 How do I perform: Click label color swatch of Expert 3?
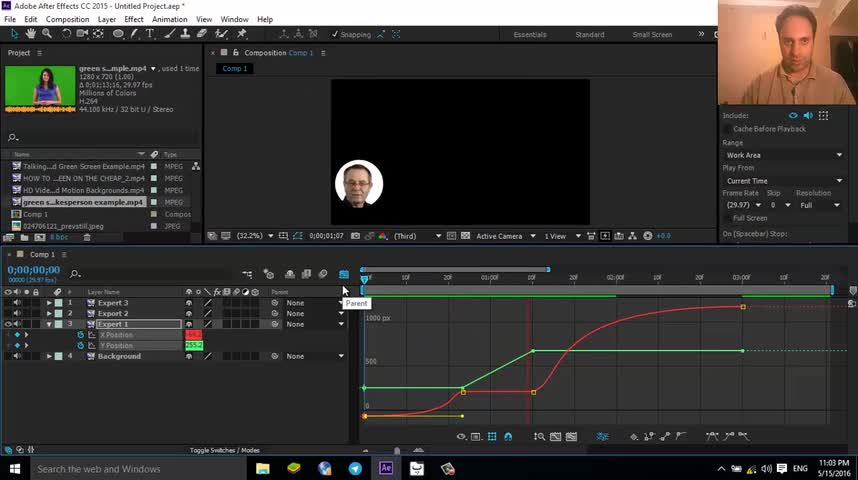pyautogui.click(x=59, y=303)
